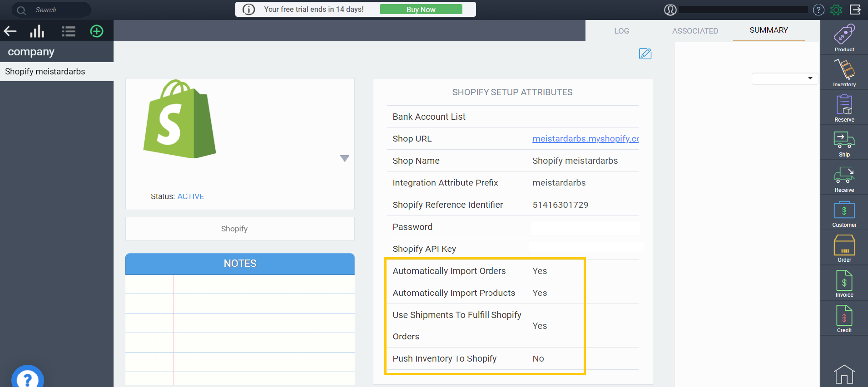This screenshot has width=868, height=387.
Task: Open the Invoice module
Action: tap(844, 284)
